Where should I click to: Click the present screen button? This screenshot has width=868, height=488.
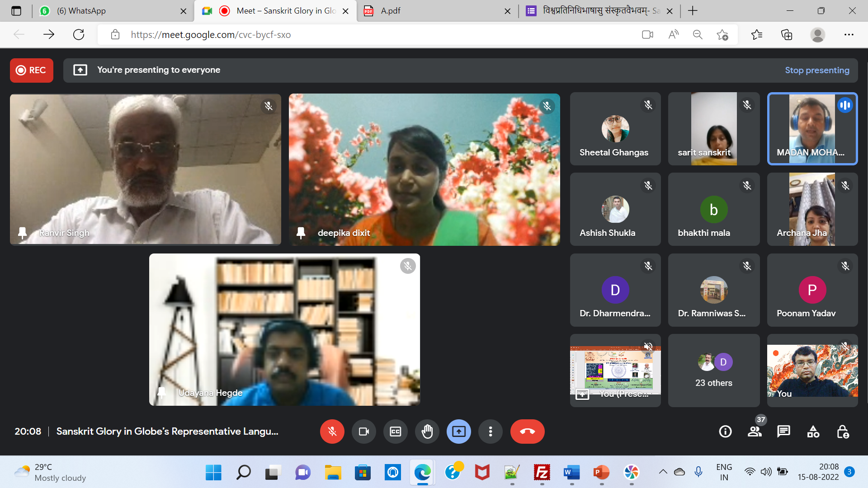tap(458, 432)
